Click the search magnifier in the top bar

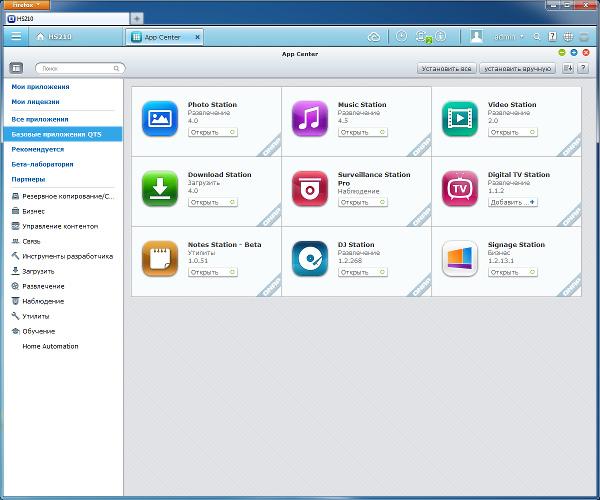pyautogui.click(x=537, y=37)
